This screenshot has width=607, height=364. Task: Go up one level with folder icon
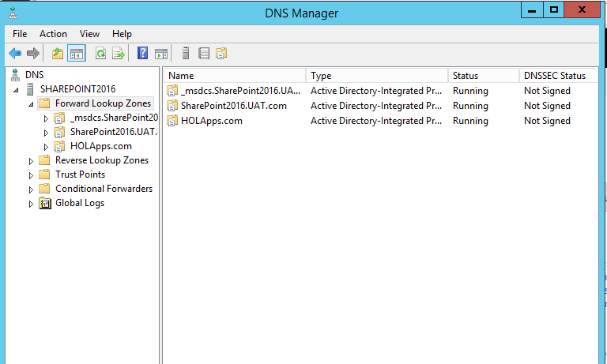58,54
